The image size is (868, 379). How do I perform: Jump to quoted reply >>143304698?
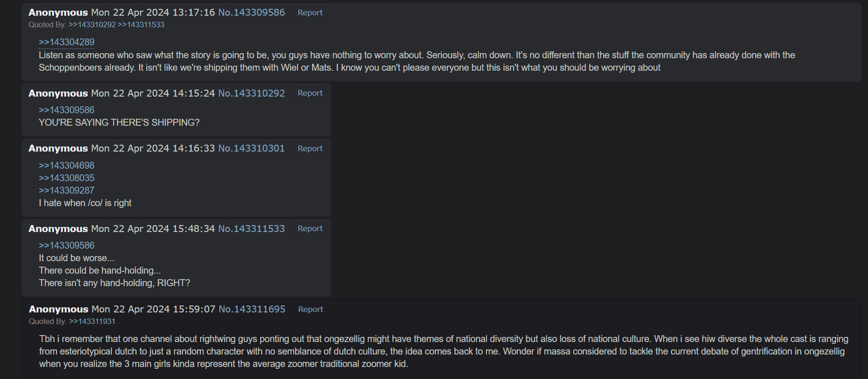(67, 165)
